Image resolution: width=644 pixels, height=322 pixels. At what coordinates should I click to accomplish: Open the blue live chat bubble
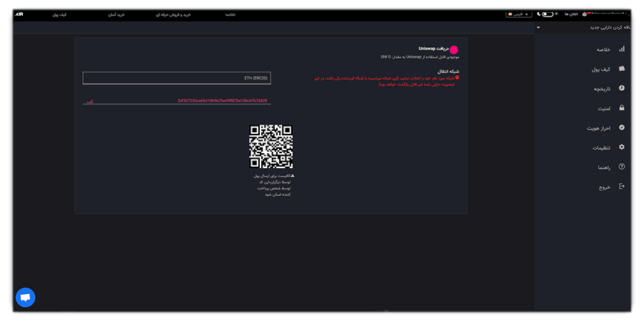pyautogui.click(x=26, y=298)
